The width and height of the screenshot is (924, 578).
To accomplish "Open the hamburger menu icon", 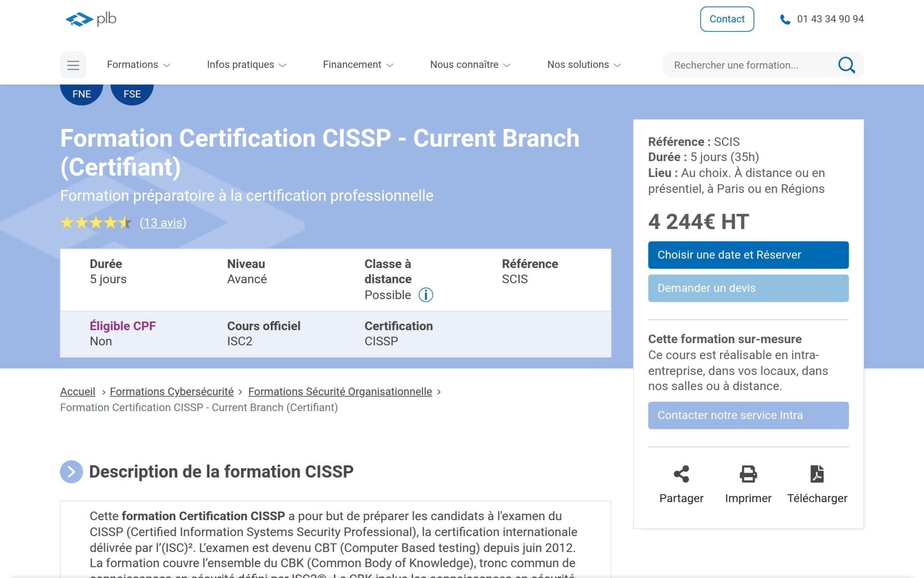I will tap(73, 65).
